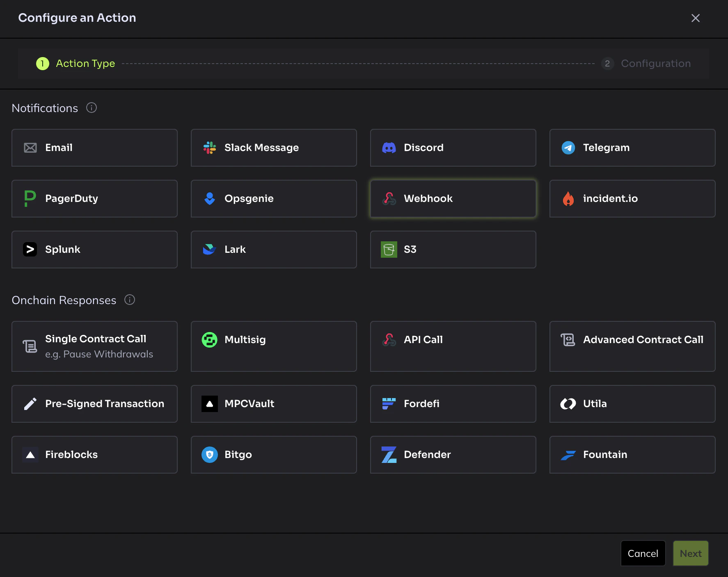Click the Pre-Signed Transaction pencil icon
Screen dimensions: 728x577
[30, 404]
